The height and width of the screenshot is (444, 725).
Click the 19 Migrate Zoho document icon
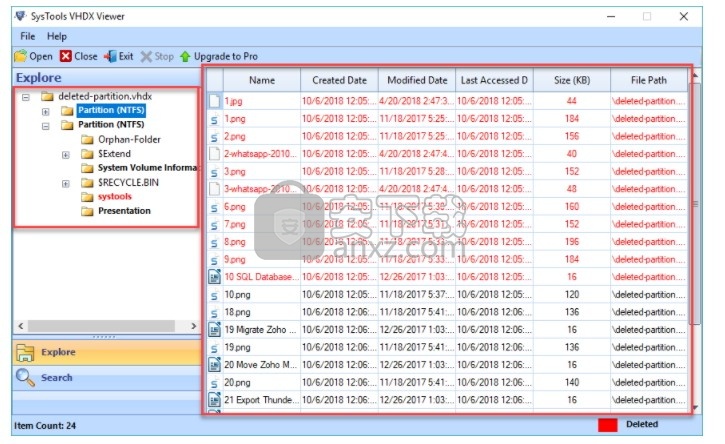(215, 329)
